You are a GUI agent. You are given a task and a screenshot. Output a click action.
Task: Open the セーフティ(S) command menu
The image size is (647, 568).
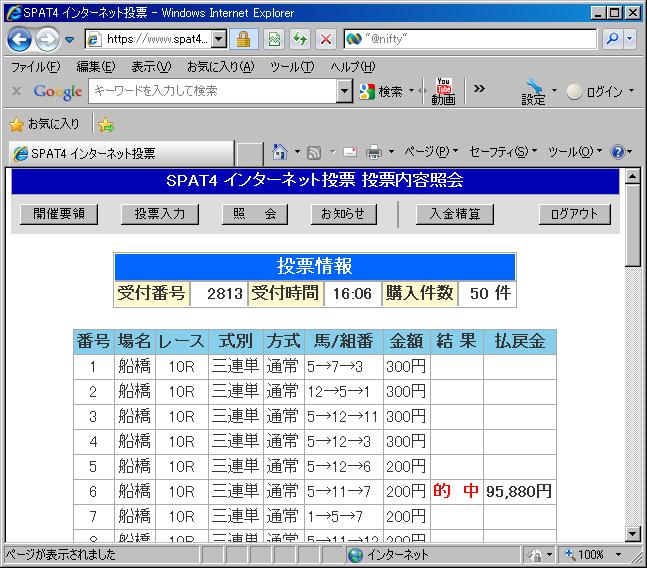tap(503, 152)
